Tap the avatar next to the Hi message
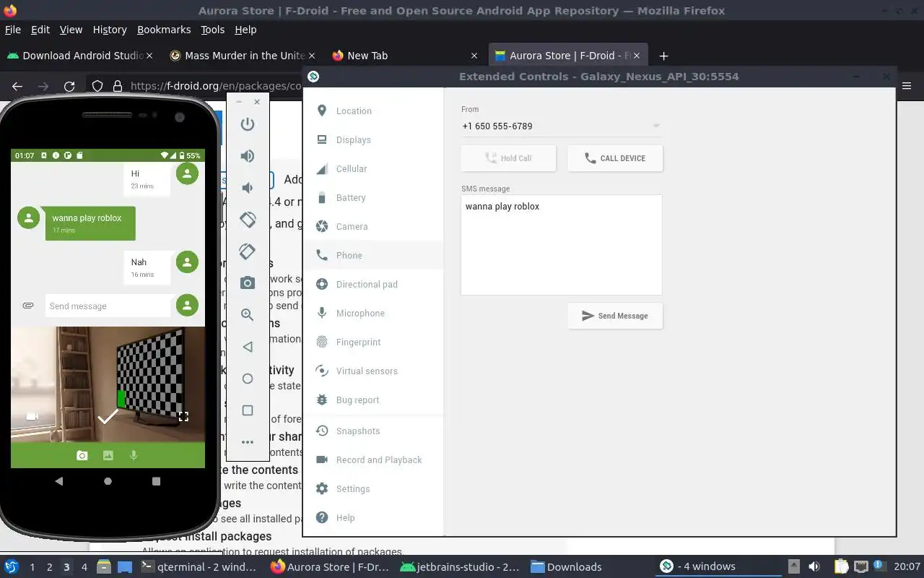Screen dimensions: 924x578 [187, 173]
